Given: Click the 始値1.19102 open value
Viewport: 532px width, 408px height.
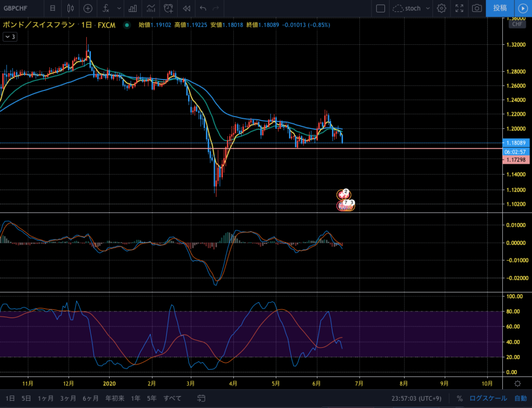Looking at the screenshot, I should point(155,25).
